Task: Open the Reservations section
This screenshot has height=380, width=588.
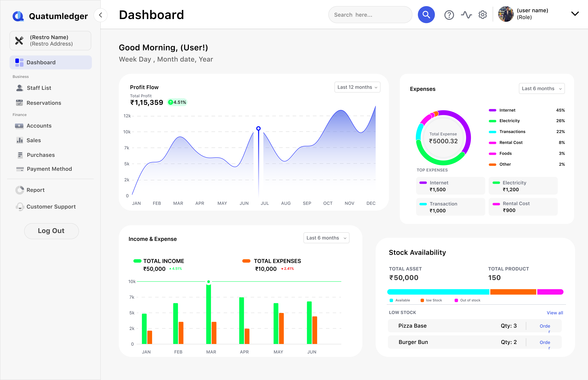Action: [x=44, y=103]
